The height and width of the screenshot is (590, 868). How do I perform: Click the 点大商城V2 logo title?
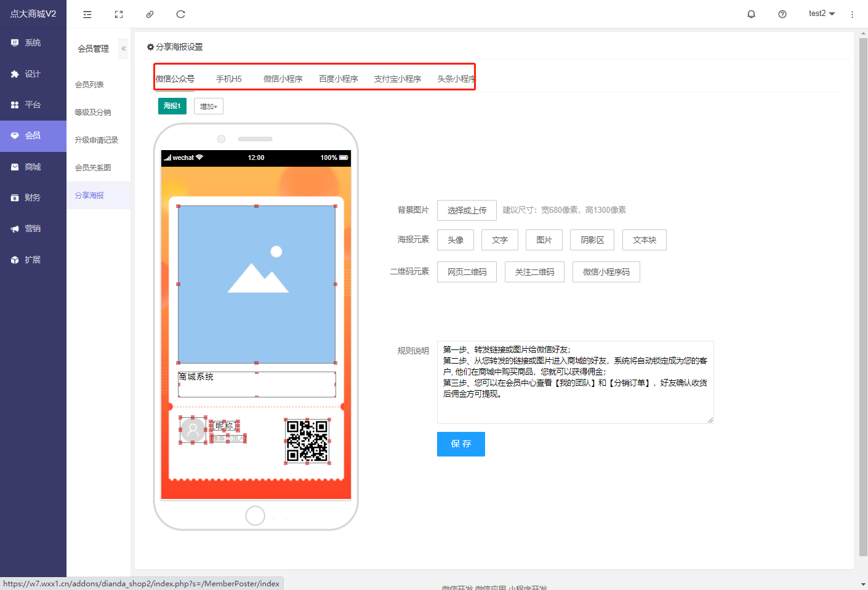pos(33,14)
